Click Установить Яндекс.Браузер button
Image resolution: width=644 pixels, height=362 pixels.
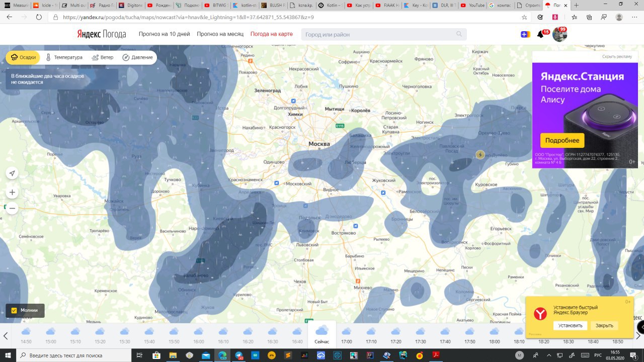point(570,325)
